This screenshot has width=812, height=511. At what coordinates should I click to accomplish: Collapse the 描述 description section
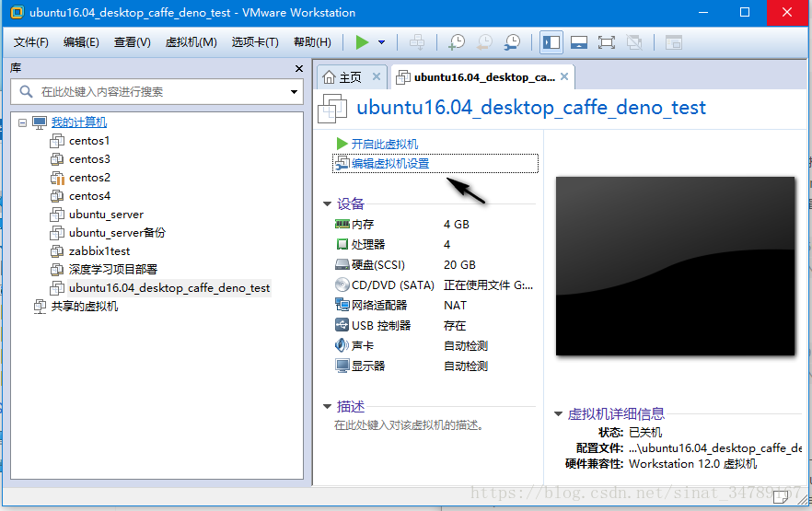click(x=328, y=406)
